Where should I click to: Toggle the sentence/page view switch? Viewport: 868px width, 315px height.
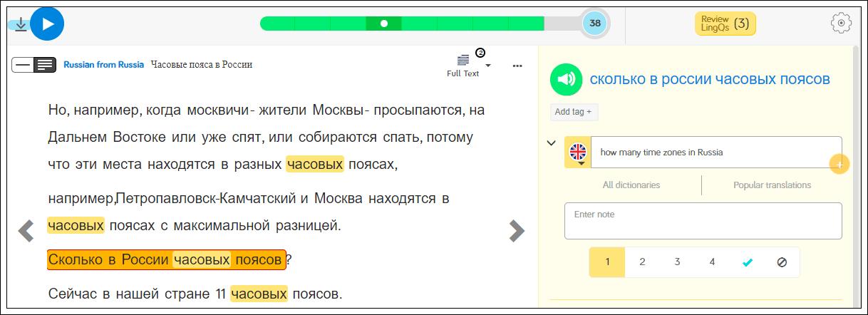pyautogui.click(x=33, y=65)
